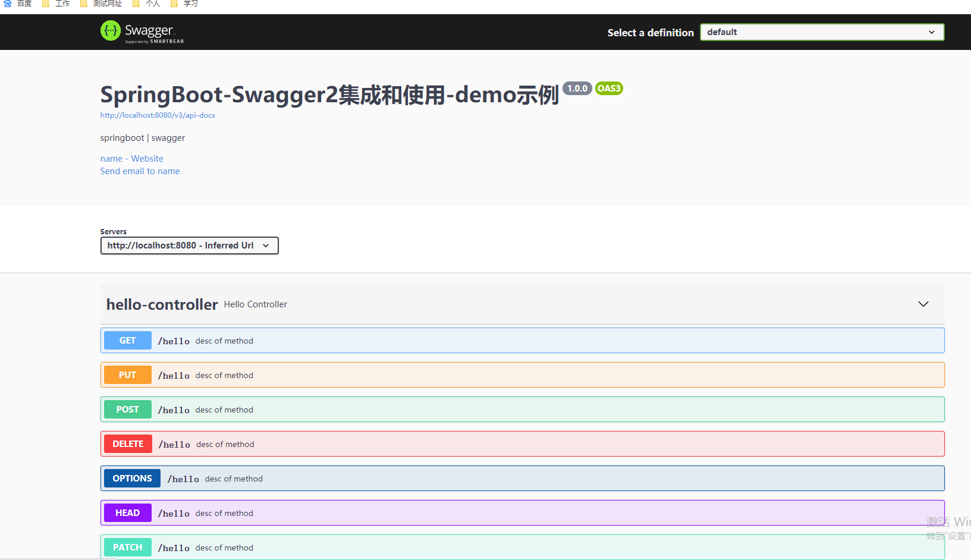Collapse hello-controller section with chevron arrow
The height and width of the screenshot is (560, 971).
click(x=923, y=304)
